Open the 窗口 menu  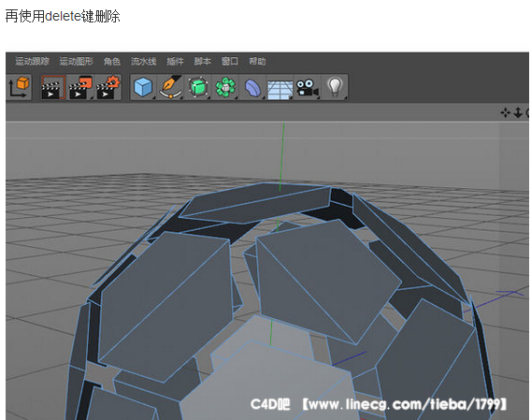click(230, 62)
